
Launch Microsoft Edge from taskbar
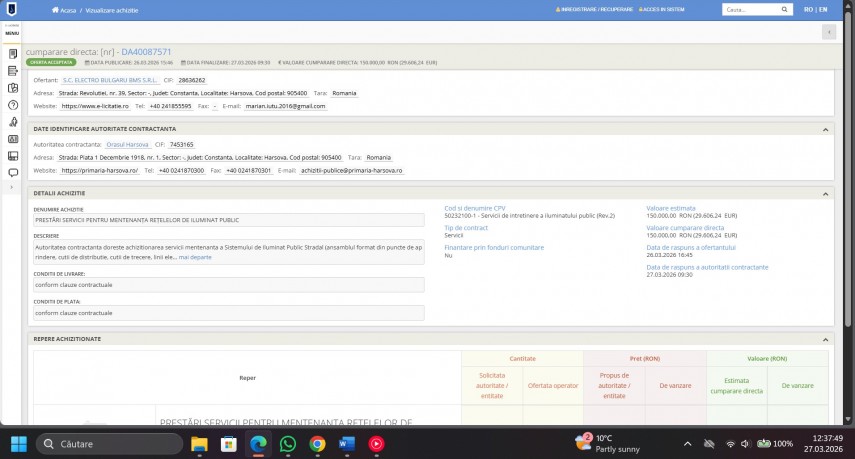click(x=258, y=443)
